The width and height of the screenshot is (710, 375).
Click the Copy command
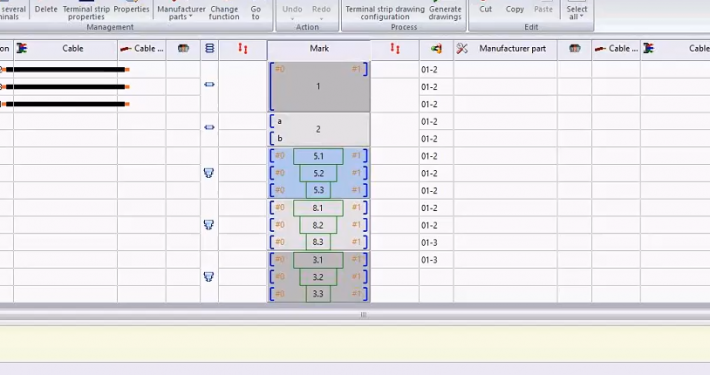(514, 9)
